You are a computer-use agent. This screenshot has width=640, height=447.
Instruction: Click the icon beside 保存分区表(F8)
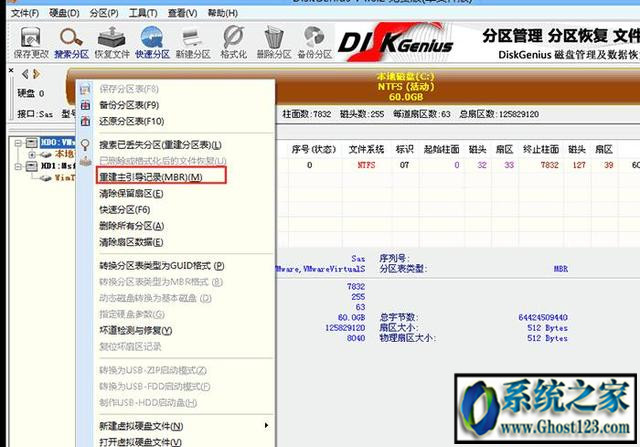click(x=85, y=89)
